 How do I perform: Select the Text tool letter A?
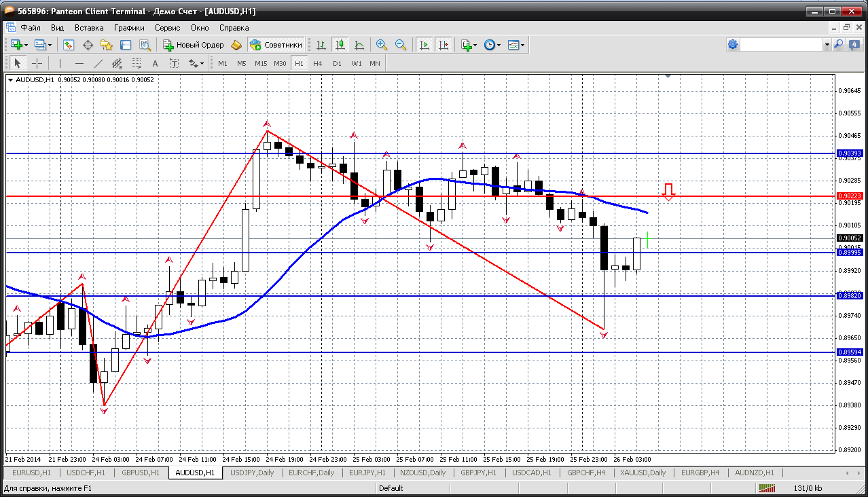155,63
